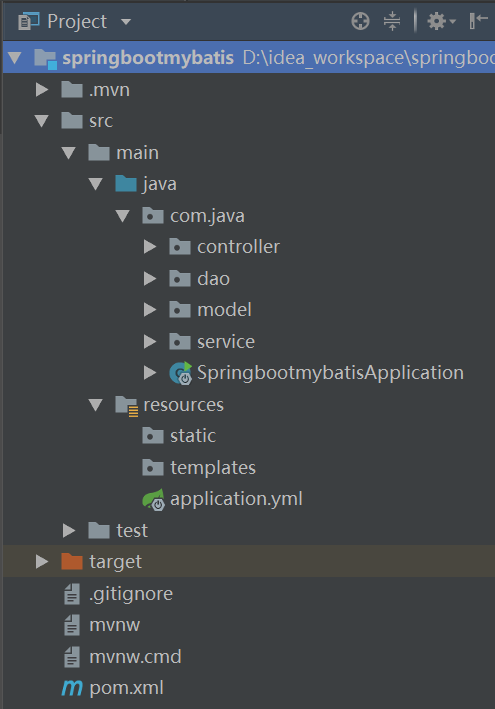The width and height of the screenshot is (495, 709).
Task: Expand the service package arrow
Action: [150, 341]
